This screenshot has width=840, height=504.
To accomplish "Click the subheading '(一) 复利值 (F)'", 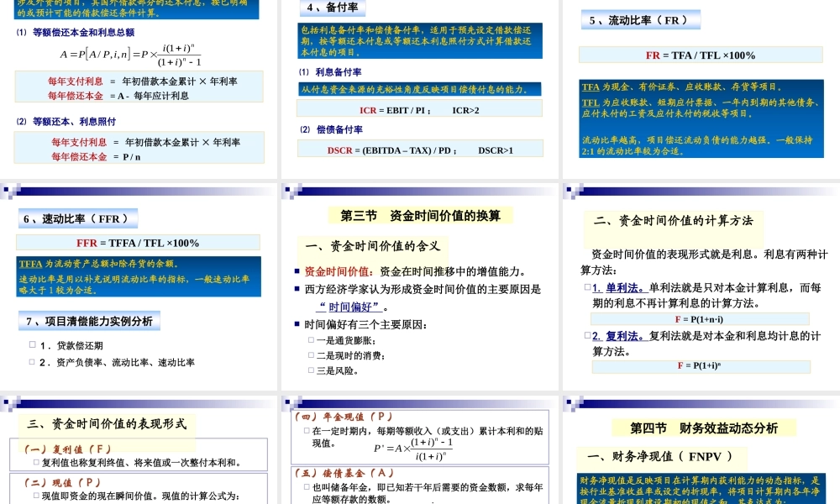I will [x=68, y=449].
